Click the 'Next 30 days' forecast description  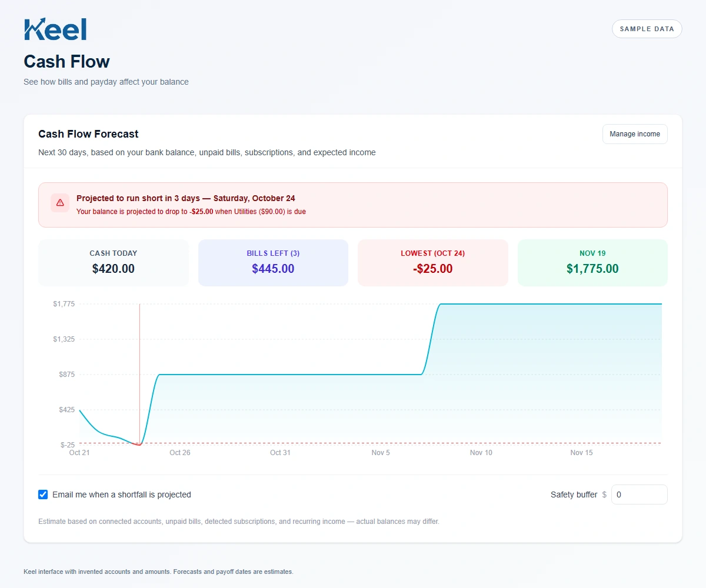tap(207, 152)
